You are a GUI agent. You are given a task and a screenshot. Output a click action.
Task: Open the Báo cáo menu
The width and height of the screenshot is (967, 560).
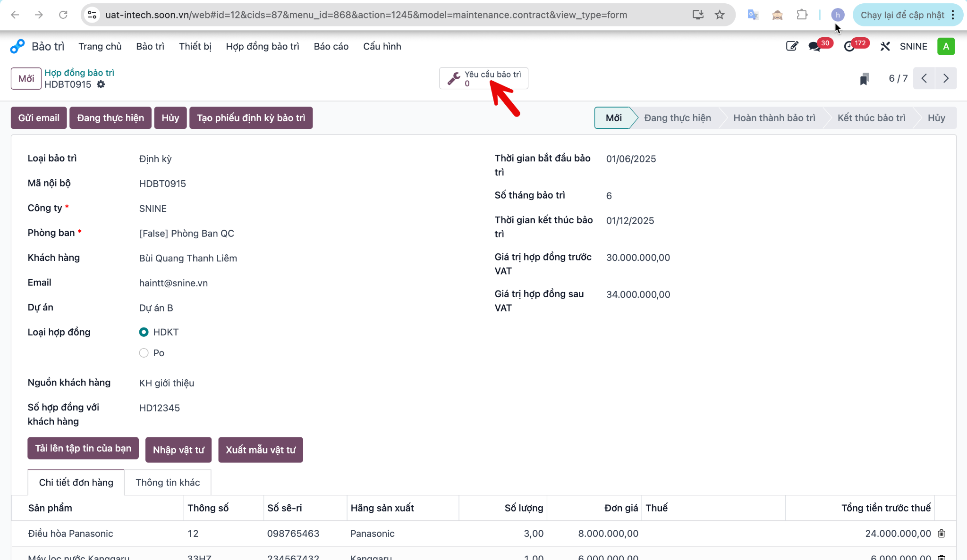tap(331, 46)
